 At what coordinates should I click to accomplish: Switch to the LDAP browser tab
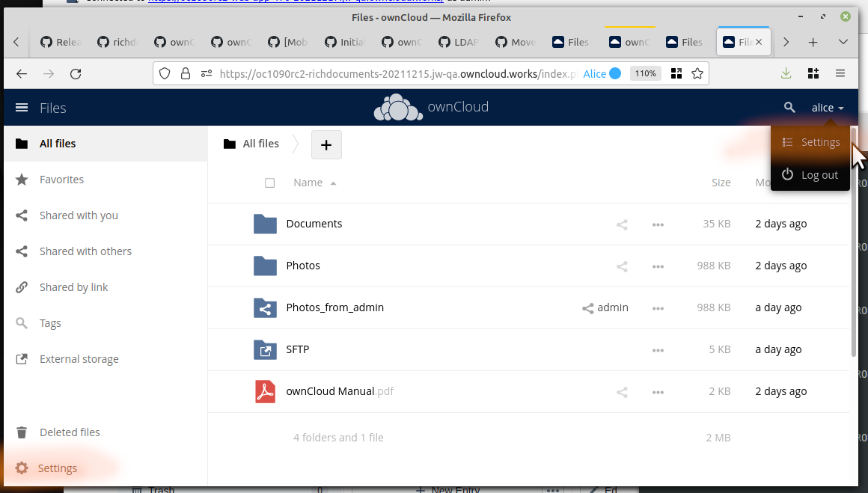click(458, 43)
